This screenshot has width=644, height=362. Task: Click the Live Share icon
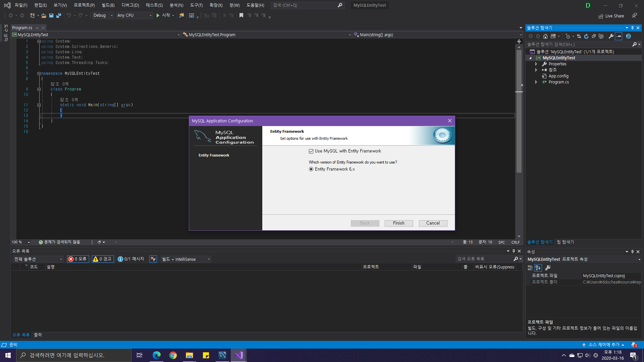tap(601, 16)
